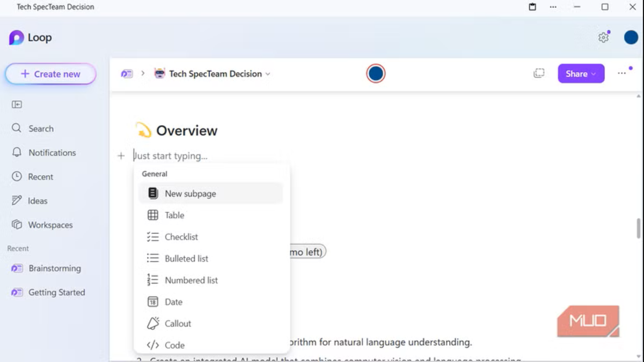This screenshot has height=362, width=644.
Task: Choose Checklist in the insert menu
Action: pos(181,237)
